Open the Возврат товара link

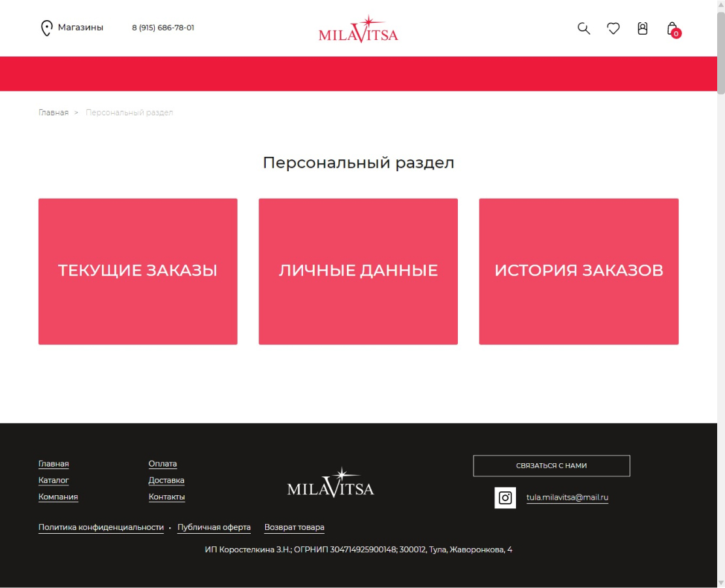(294, 527)
